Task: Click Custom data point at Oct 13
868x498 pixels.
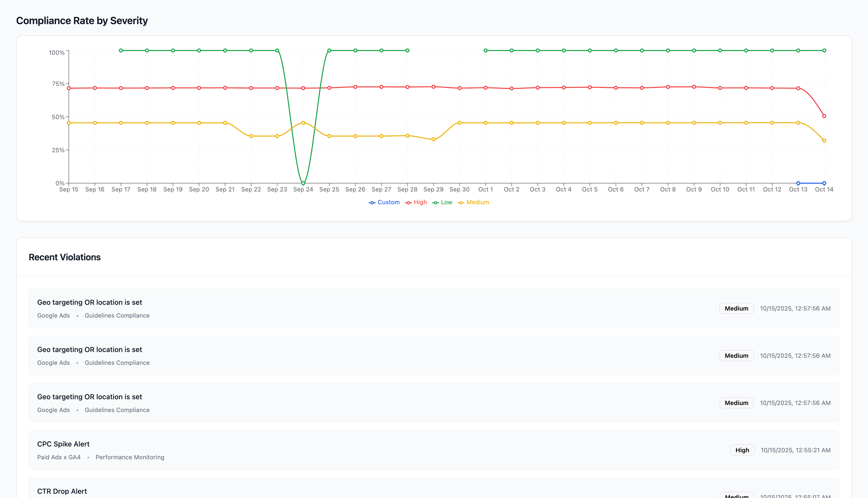Action: (x=798, y=183)
